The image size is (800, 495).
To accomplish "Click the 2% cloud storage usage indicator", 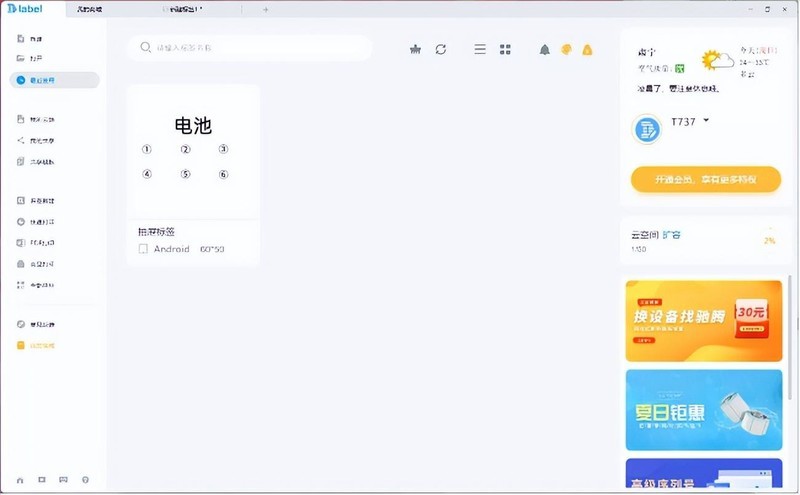I will click(x=770, y=240).
